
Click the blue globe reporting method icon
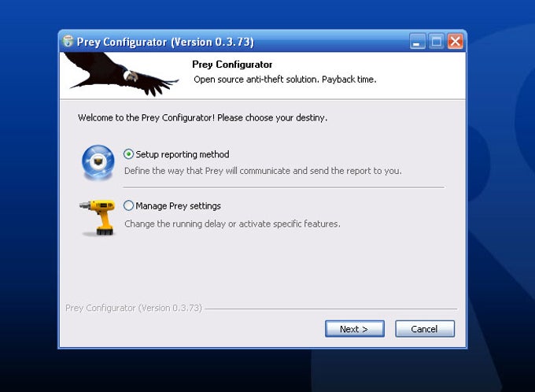98,162
